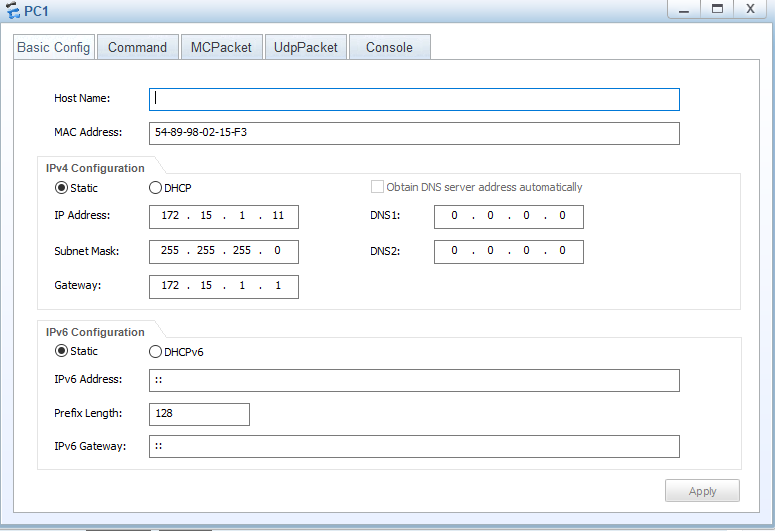The height and width of the screenshot is (531, 775).
Task: Switch to the Command tab
Action: pos(137,47)
